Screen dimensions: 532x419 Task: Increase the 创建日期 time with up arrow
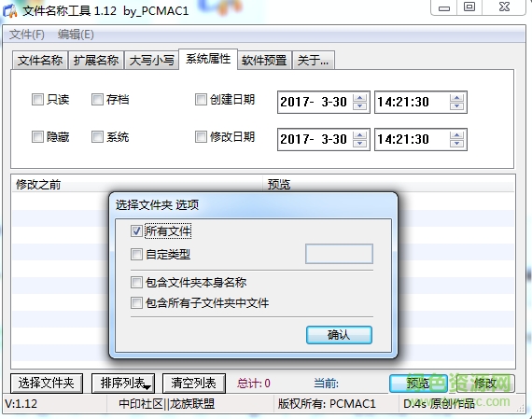pyautogui.click(x=456, y=98)
